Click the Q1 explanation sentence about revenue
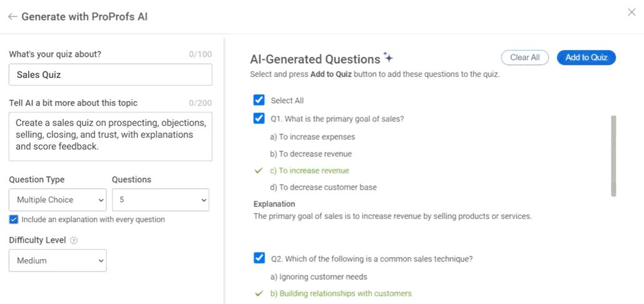The height and width of the screenshot is (304, 644). (x=393, y=216)
